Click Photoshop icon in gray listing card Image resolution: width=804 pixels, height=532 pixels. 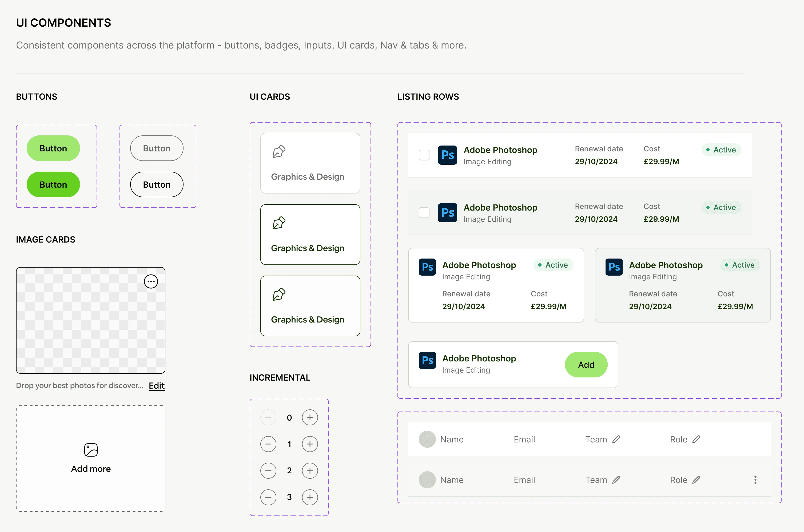[x=614, y=267]
